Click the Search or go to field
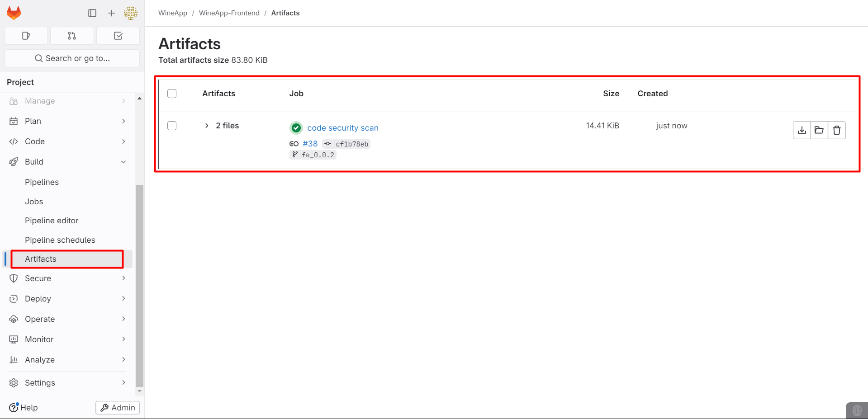This screenshot has height=419, width=868. click(72, 58)
